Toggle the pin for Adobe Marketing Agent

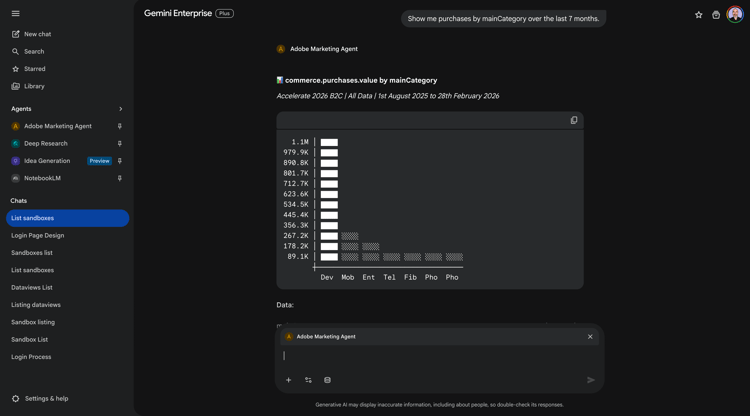pyautogui.click(x=120, y=126)
